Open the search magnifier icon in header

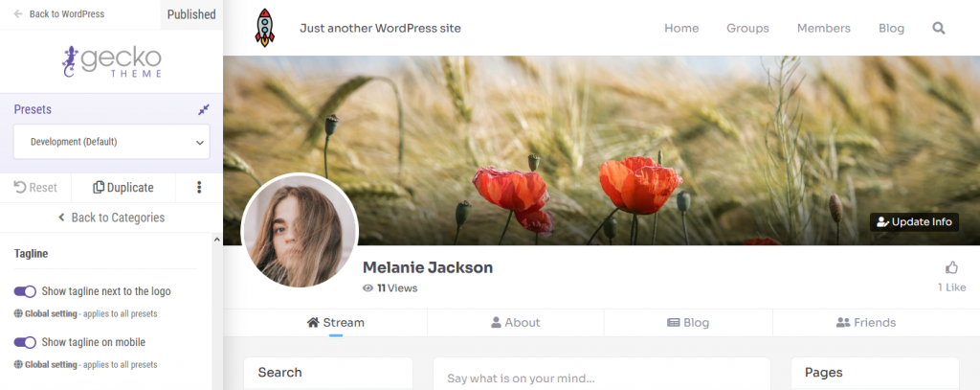(939, 28)
